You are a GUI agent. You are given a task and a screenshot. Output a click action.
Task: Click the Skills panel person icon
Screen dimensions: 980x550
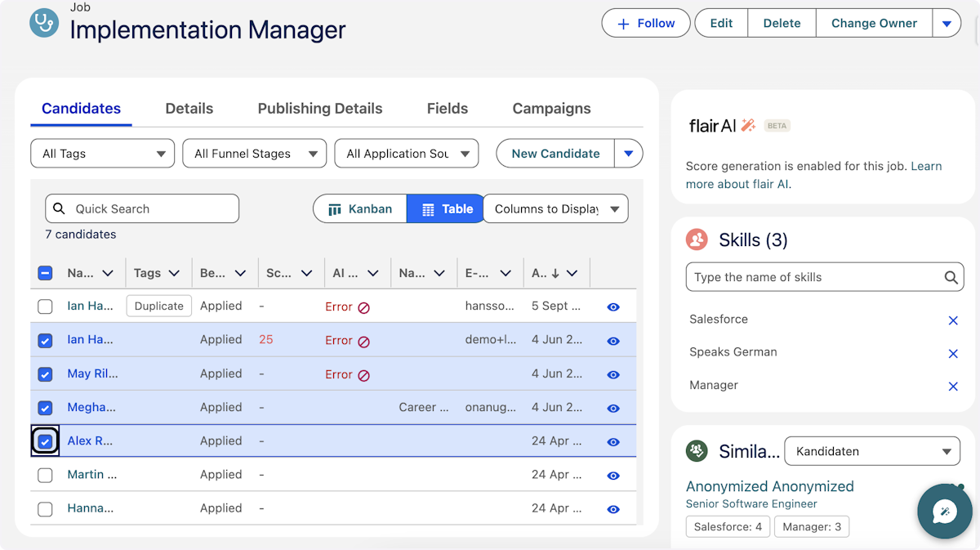(x=697, y=239)
